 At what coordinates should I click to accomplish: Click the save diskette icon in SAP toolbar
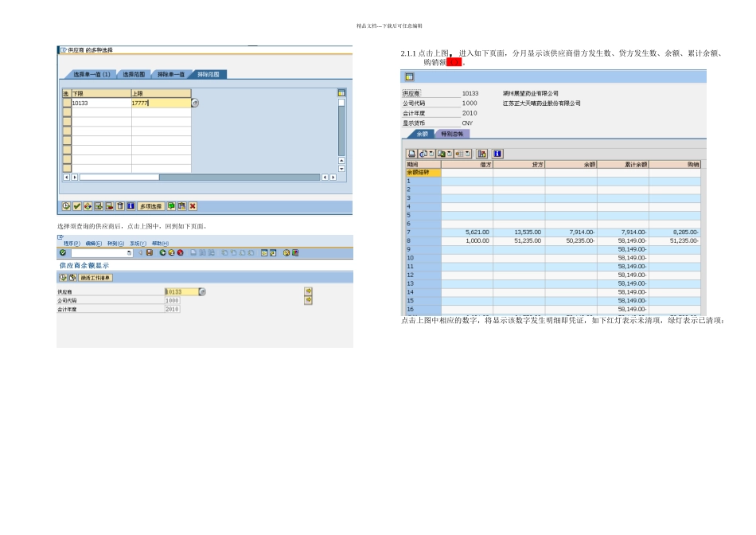pyautogui.click(x=150, y=252)
